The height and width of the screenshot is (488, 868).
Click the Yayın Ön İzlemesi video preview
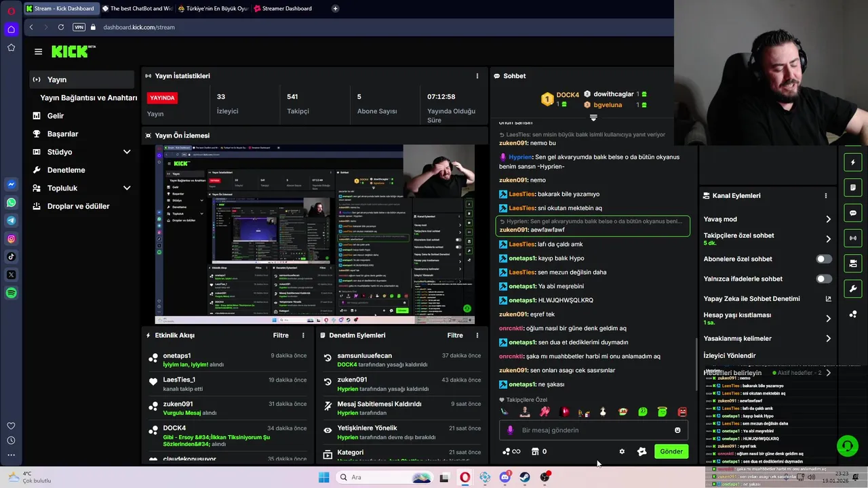(315, 234)
